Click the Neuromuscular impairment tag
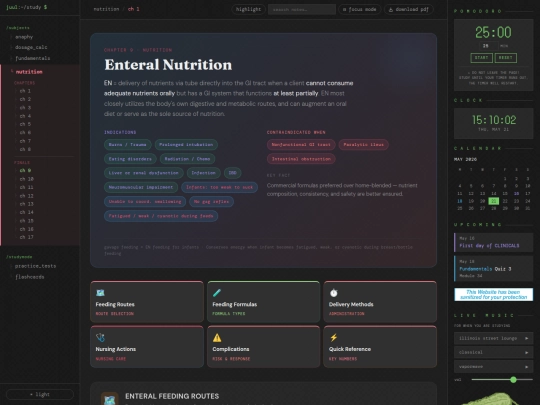Screen dimensions: 540x405 click(141, 187)
